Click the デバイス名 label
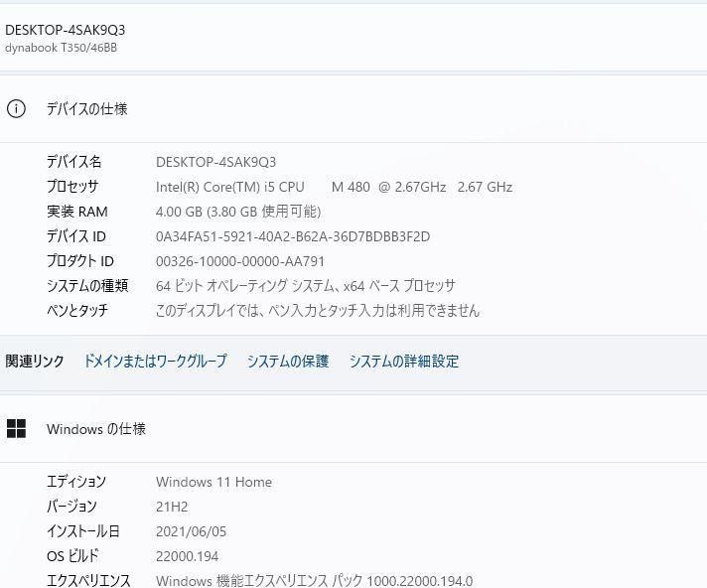 pyautogui.click(x=74, y=162)
